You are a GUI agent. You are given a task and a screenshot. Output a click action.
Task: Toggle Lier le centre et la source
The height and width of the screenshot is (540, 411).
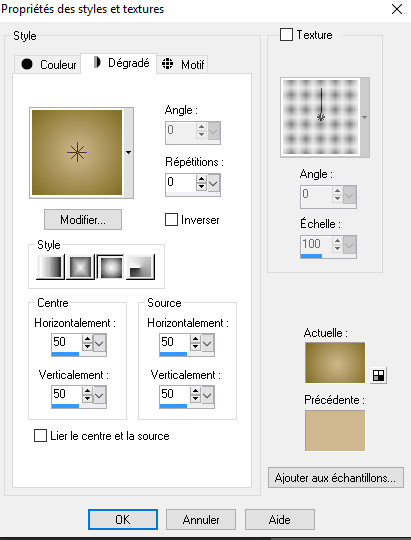pos(40,436)
